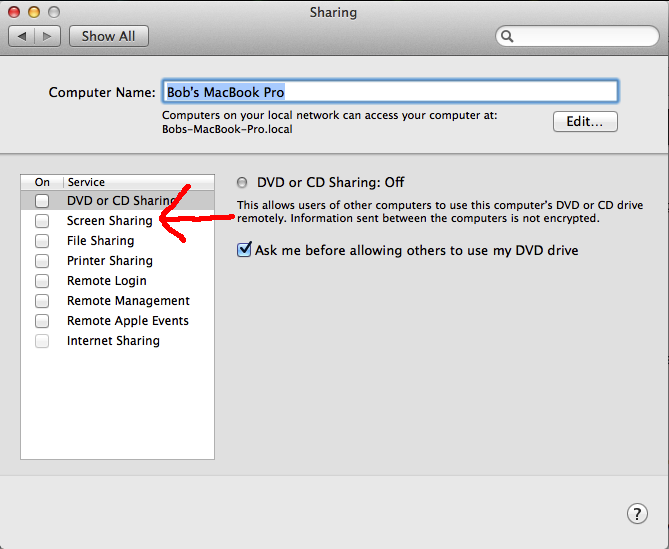Click the Bobs-MacBook-Pro.local address text
This screenshot has width=669, height=549.
227,129
